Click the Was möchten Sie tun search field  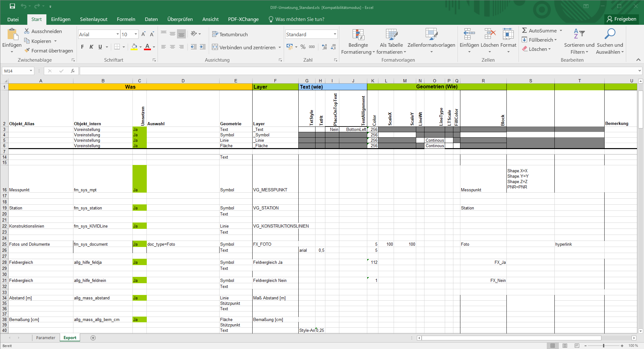[300, 19]
